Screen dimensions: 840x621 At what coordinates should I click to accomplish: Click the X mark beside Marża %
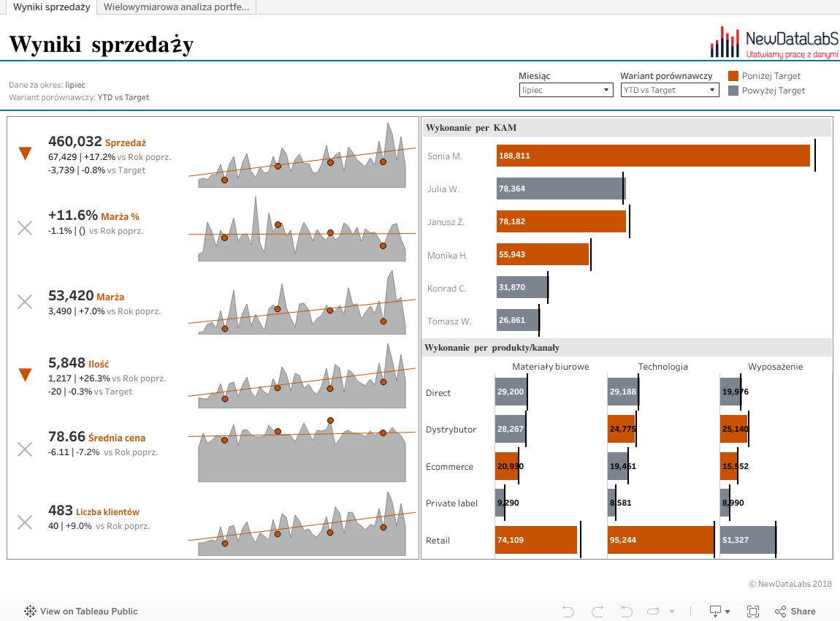pyautogui.click(x=25, y=228)
